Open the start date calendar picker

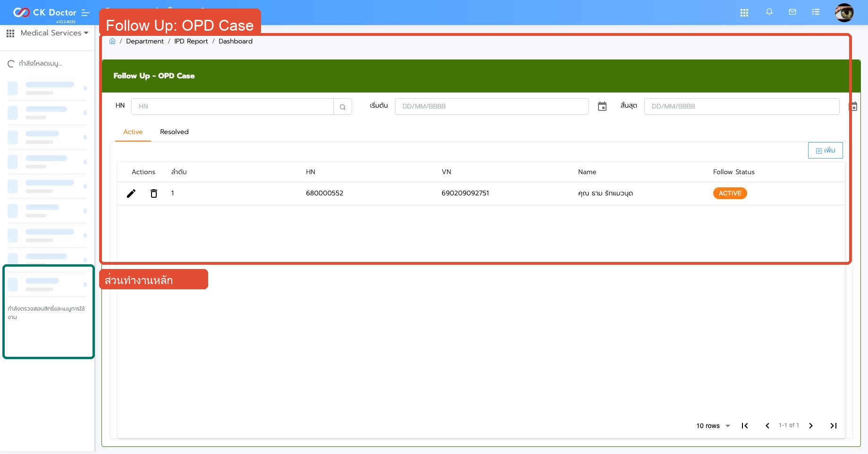point(602,106)
